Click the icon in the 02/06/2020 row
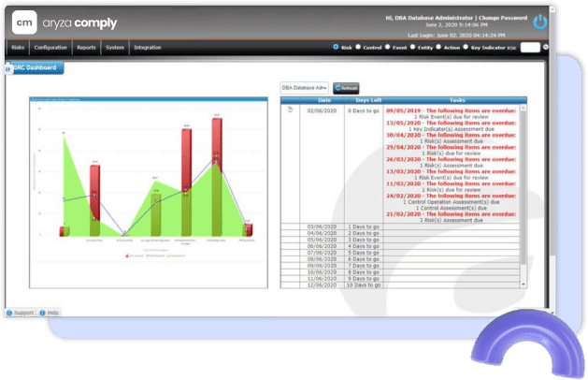The image size is (588, 380). 290,110
